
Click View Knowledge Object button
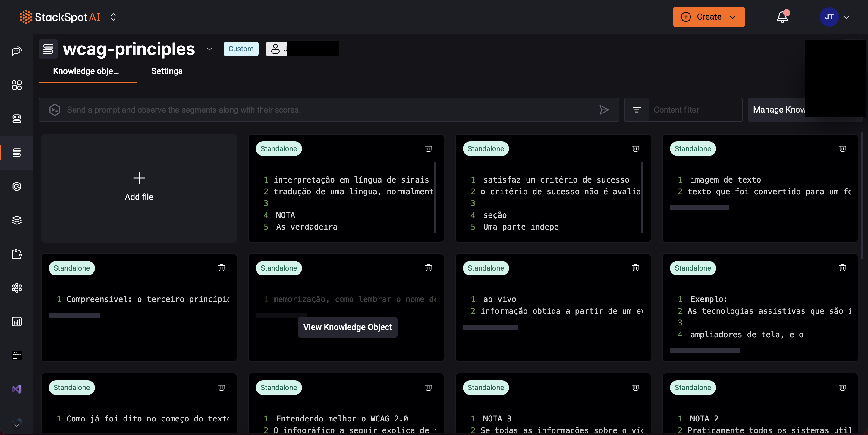tap(348, 327)
